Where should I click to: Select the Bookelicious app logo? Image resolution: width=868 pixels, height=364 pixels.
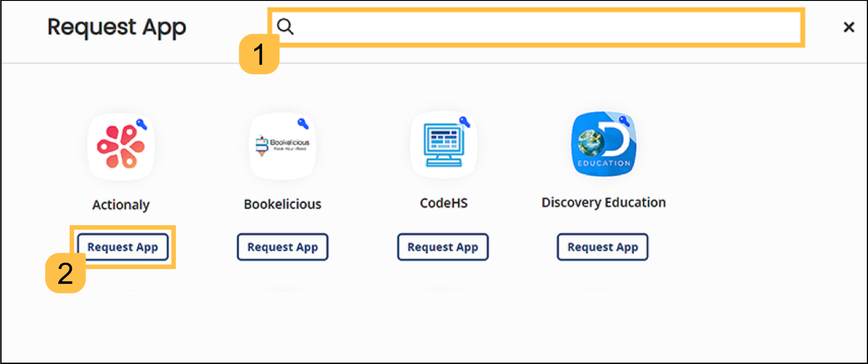tap(282, 146)
